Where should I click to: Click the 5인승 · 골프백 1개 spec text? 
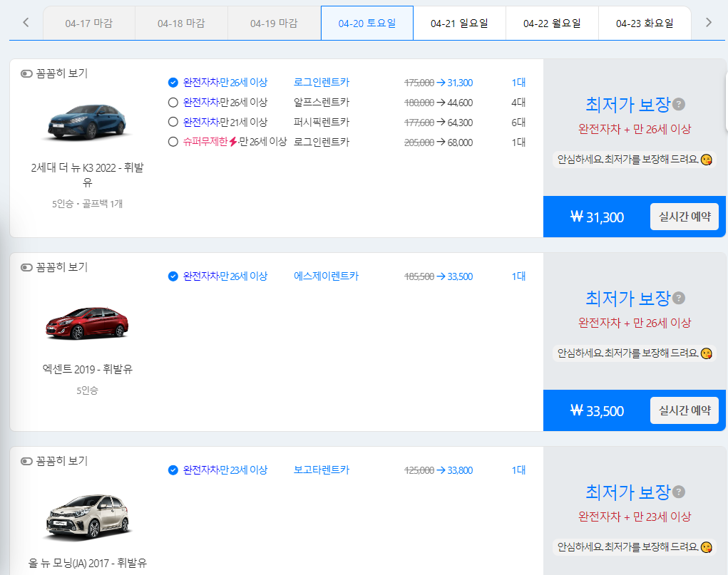(x=87, y=204)
